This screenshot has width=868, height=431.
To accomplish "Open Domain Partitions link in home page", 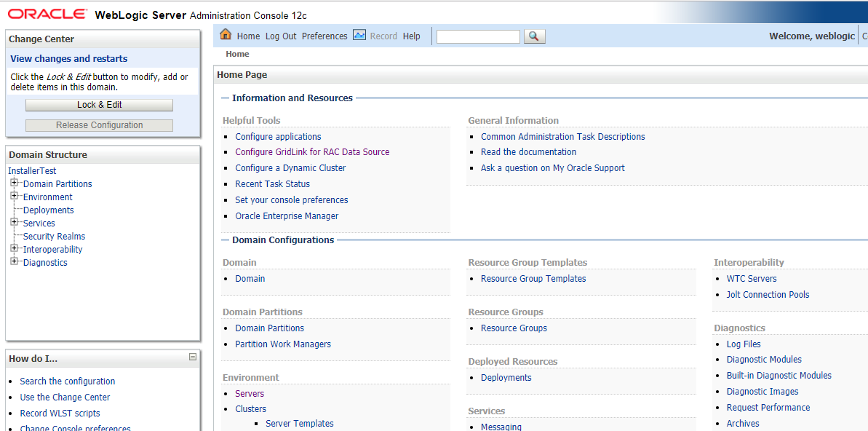I will coord(270,328).
